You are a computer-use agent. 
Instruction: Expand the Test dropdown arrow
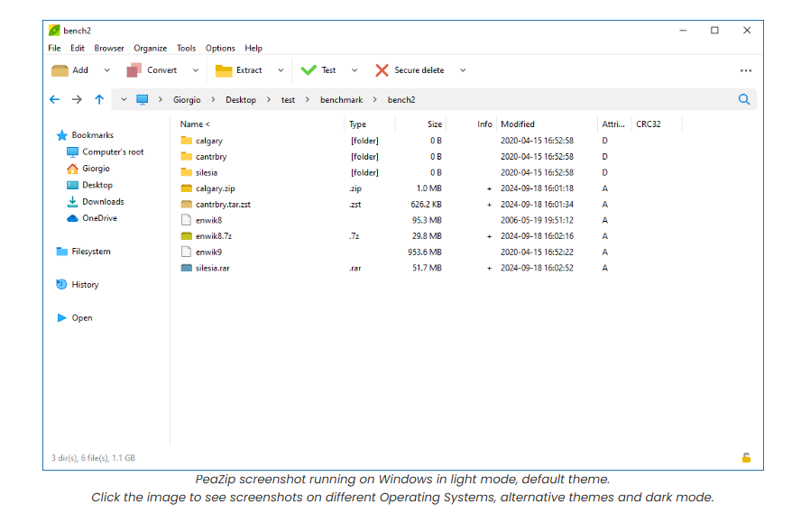point(354,70)
